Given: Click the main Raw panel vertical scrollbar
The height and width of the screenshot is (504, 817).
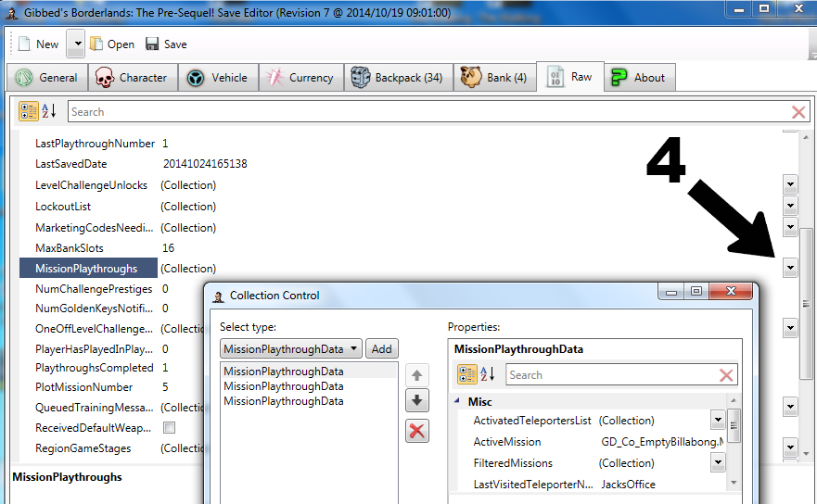Looking at the screenshot, I should (x=806, y=304).
